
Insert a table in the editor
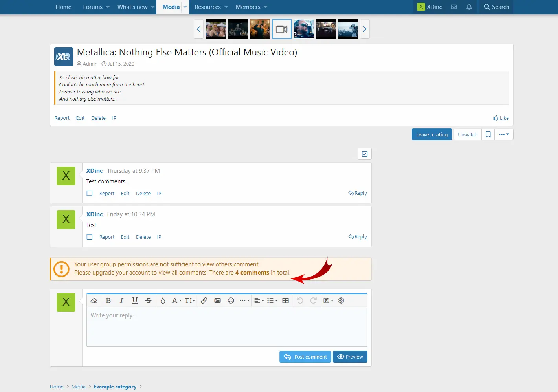[286, 300]
